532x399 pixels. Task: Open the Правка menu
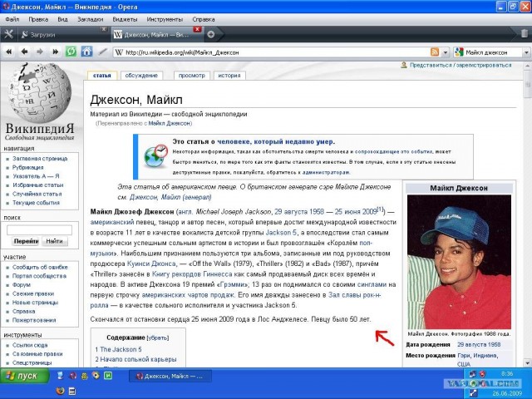point(38,19)
